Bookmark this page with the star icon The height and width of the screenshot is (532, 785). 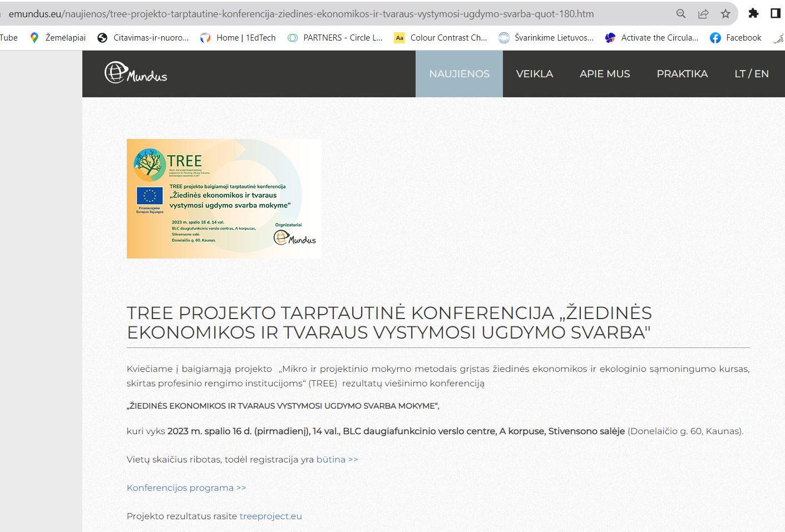pos(725,14)
